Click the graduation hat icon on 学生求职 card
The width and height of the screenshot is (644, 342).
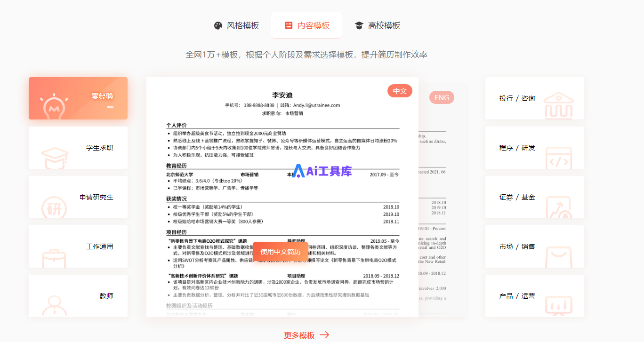55,158
